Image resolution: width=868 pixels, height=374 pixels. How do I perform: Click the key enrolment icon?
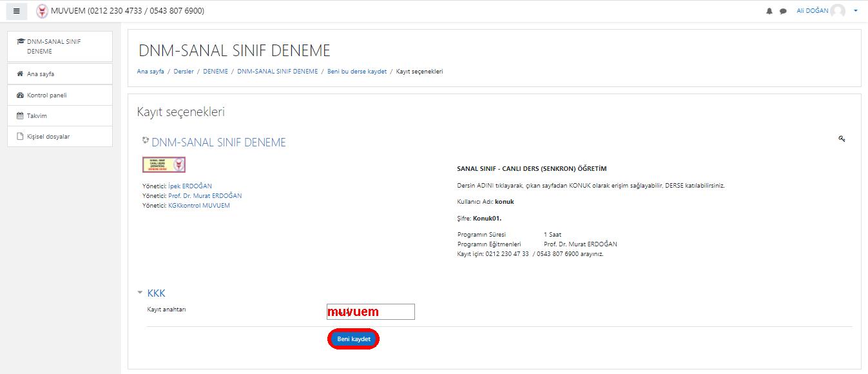point(842,139)
